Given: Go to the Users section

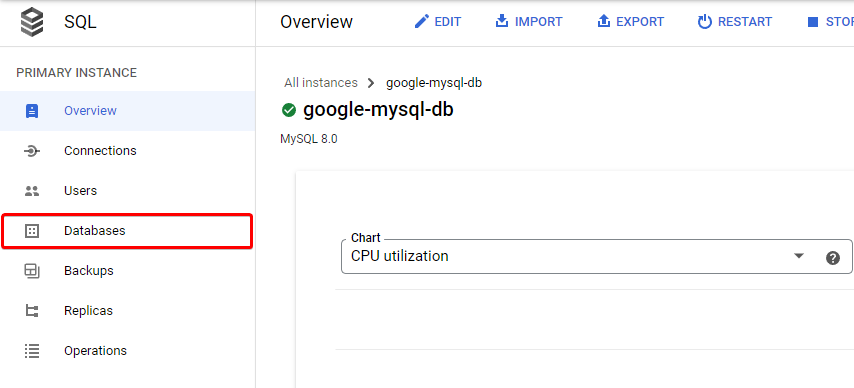Looking at the screenshot, I should 127,191.
